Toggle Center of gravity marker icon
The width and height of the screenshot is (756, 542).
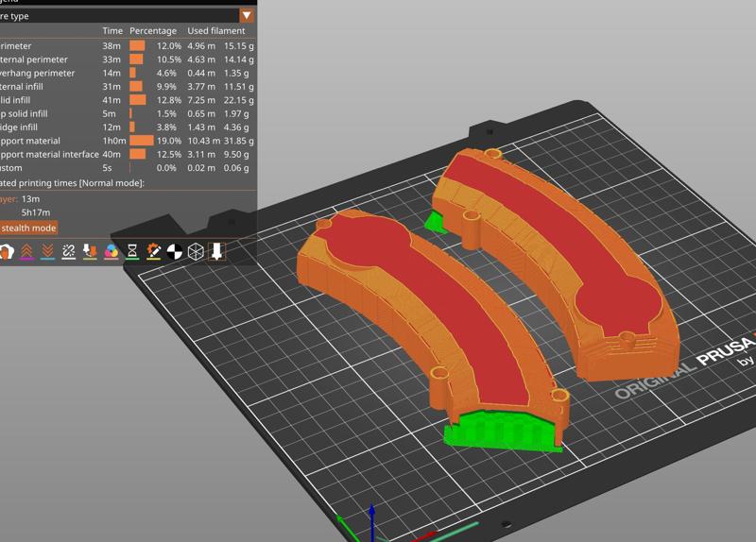[175, 251]
